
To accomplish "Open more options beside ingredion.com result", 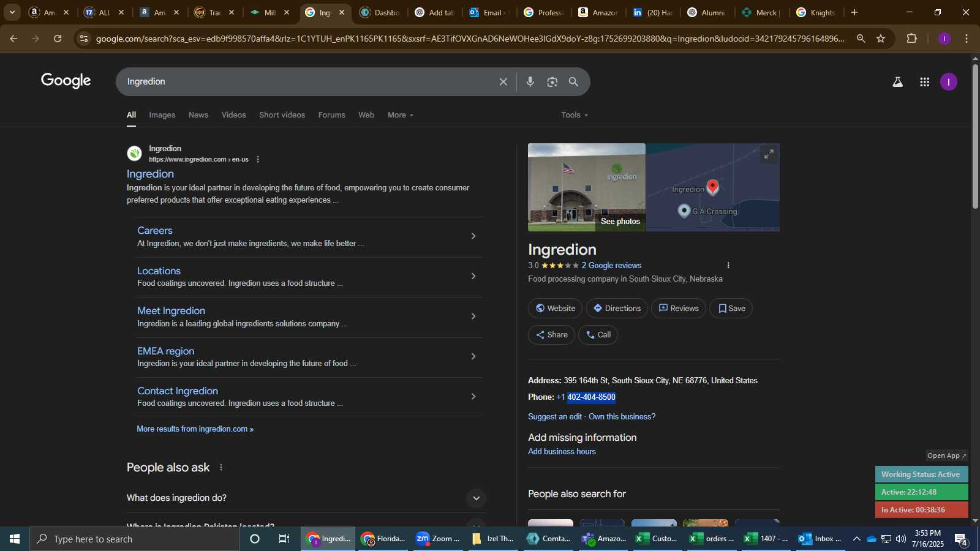I will tap(258, 159).
